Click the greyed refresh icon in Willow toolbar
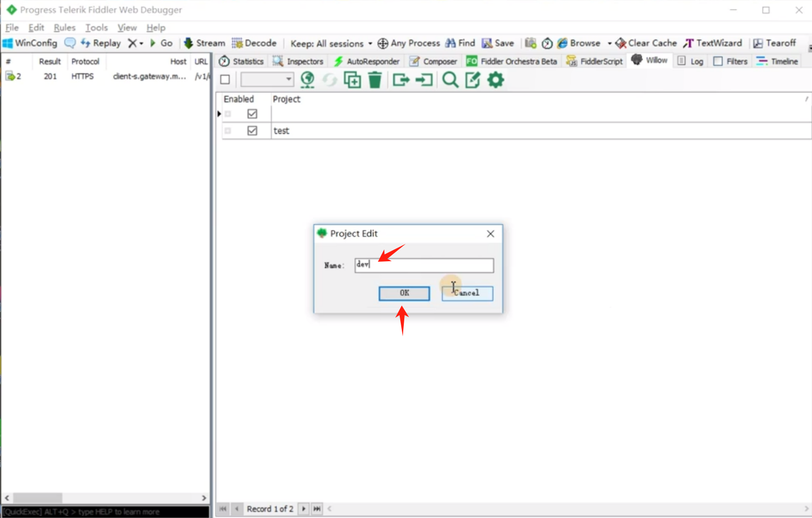Image resolution: width=812 pixels, height=518 pixels. tap(330, 80)
